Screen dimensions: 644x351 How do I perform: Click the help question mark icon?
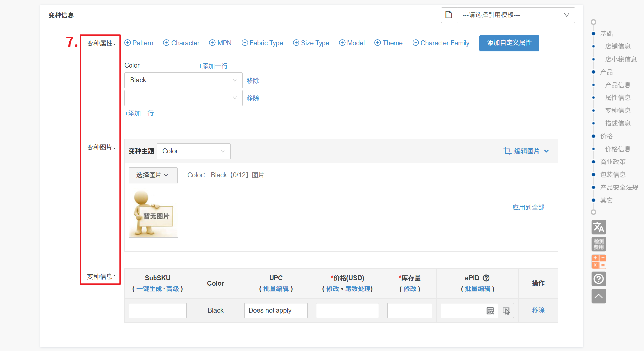pyautogui.click(x=598, y=279)
